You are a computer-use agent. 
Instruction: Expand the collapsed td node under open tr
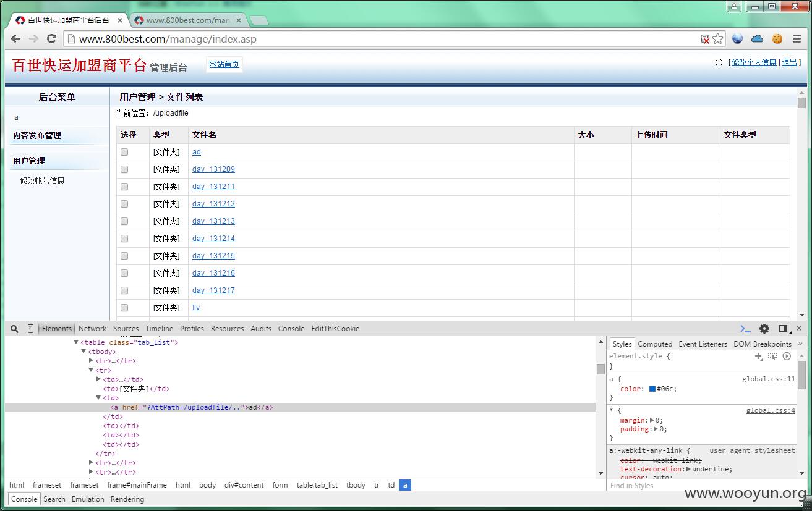(98, 379)
